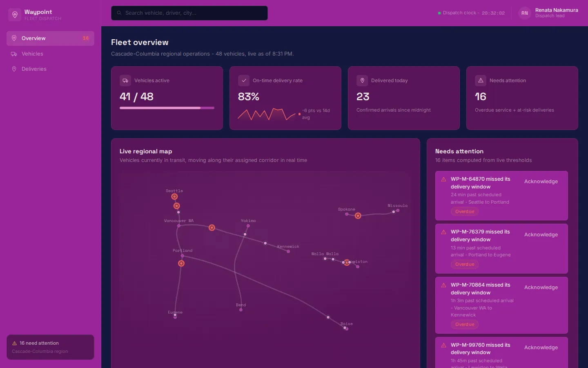
Task: Click Overdue tag on WP-M-64870 alert
Action: click(465, 212)
